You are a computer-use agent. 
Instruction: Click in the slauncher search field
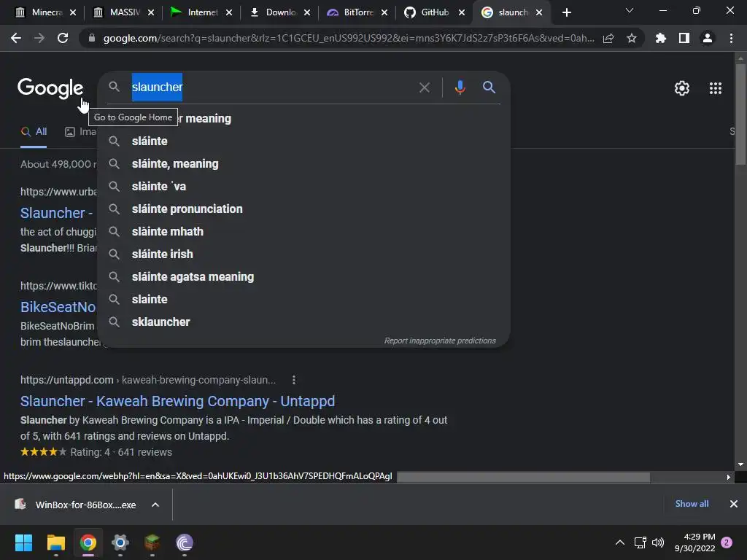pyautogui.click(x=271, y=87)
